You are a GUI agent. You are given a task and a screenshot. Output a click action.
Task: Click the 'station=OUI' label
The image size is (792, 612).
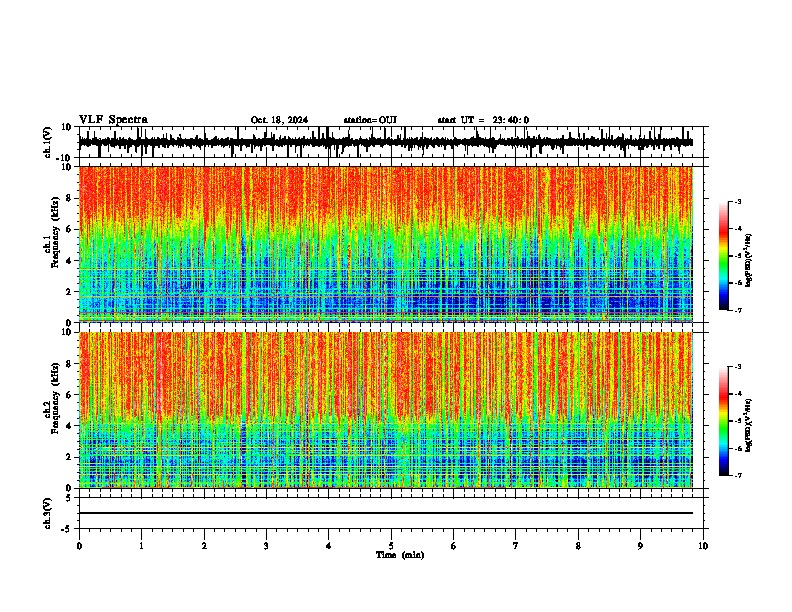click(370, 120)
